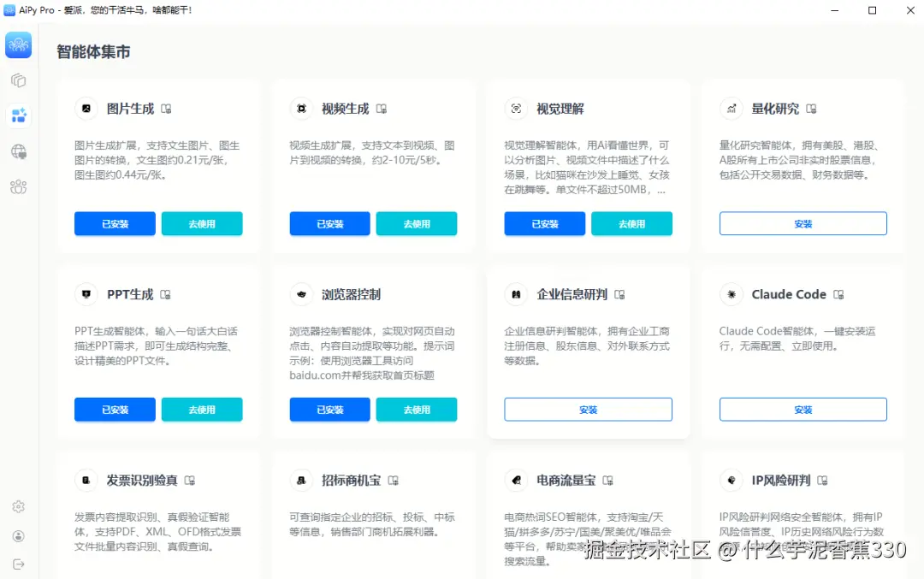This screenshot has width=924, height=579.
Task: Click 去使用 on the 图片生成 card
Action: point(202,223)
